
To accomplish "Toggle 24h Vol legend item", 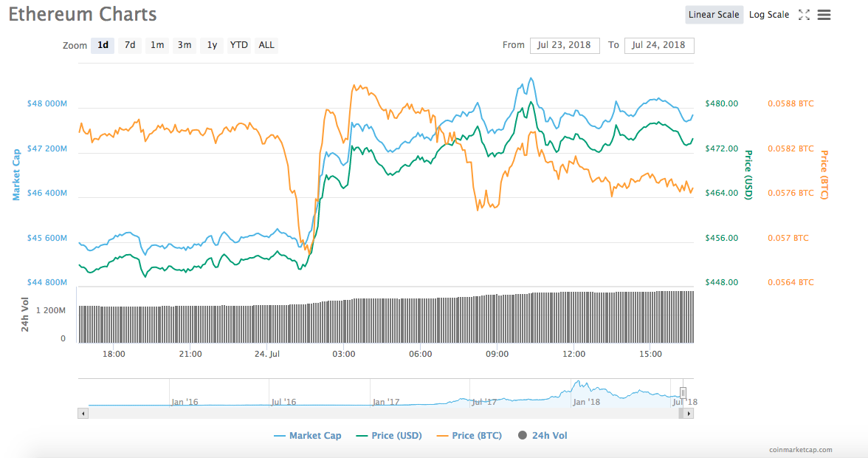I will point(543,436).
